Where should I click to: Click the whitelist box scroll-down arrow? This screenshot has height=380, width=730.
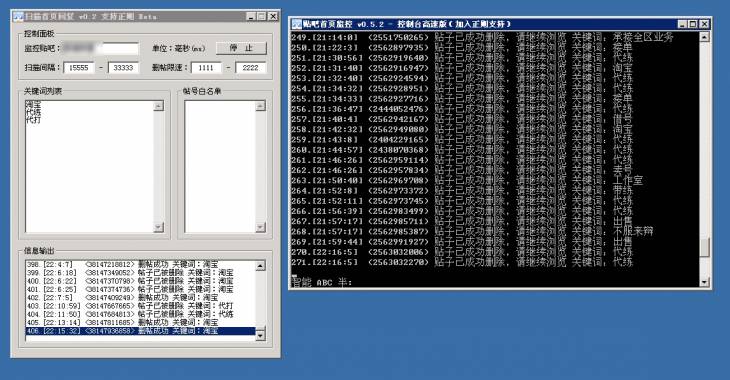coord(261,227)
